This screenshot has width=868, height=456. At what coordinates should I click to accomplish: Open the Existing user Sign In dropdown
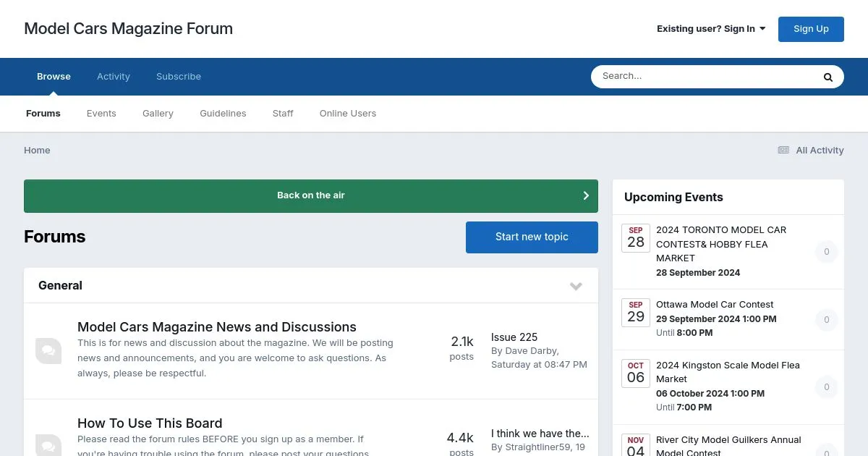(711, 29)
